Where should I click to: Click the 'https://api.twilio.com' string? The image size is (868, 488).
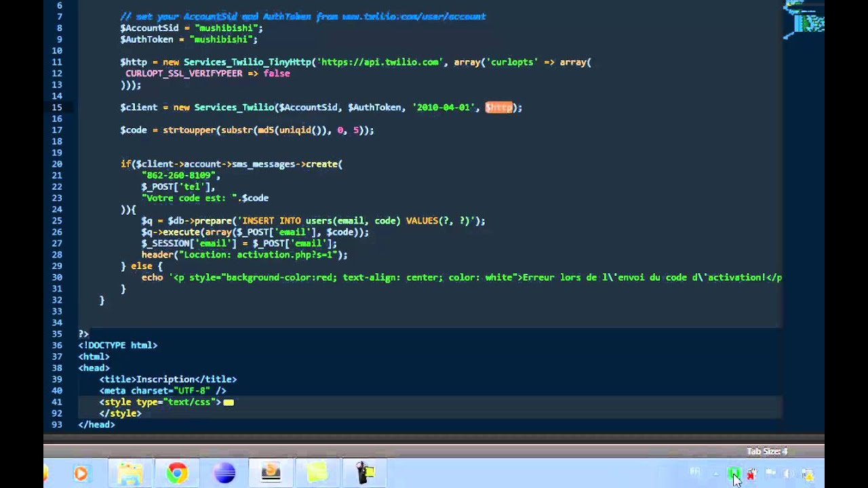coord(380,62)
